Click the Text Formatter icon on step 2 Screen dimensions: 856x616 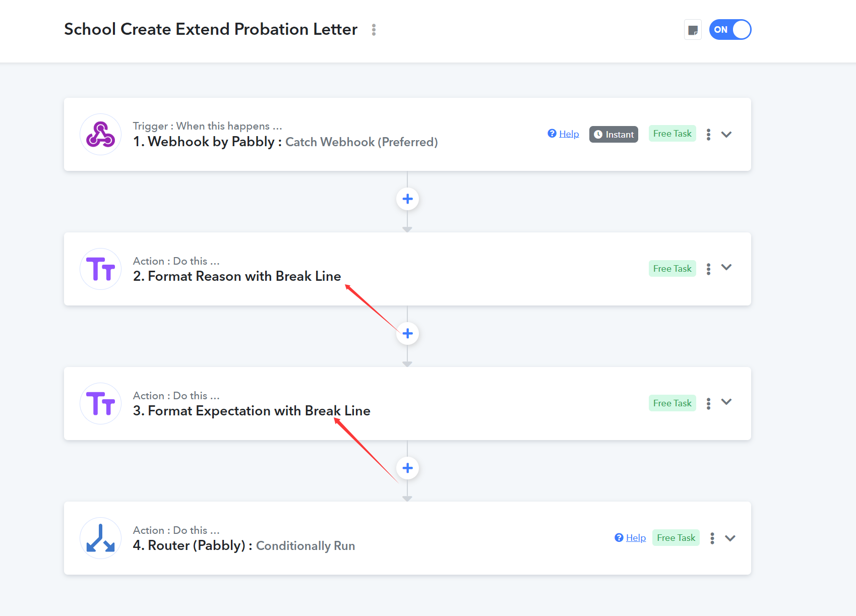[101, 269]
